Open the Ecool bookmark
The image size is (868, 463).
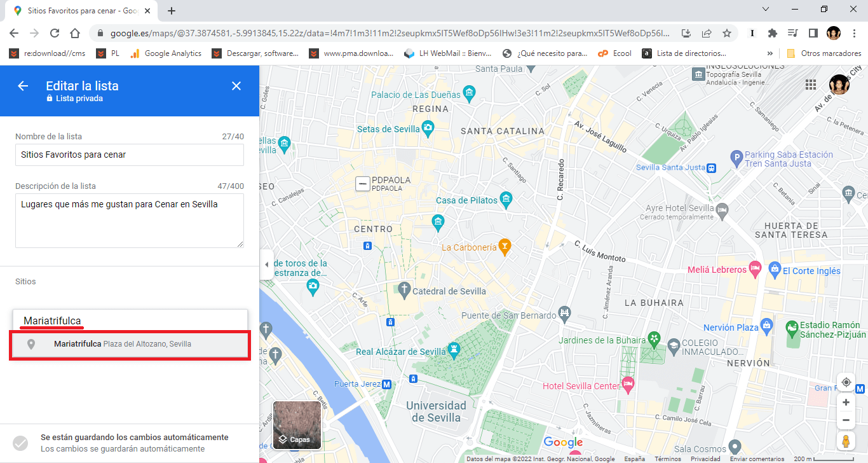tap(615, 53)
